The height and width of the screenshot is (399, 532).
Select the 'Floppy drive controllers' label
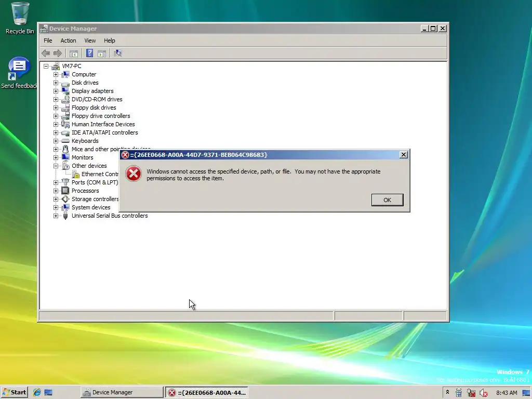point(101,116)
